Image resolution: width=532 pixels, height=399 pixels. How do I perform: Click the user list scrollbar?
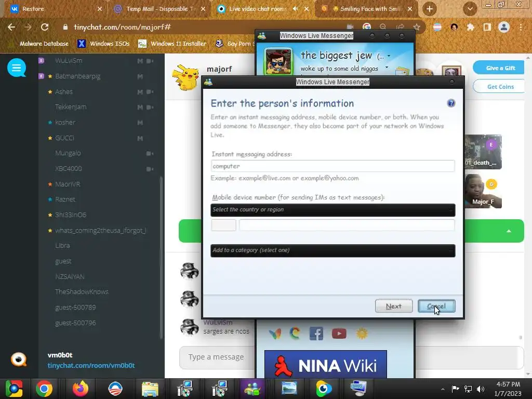tap(161, 258)
